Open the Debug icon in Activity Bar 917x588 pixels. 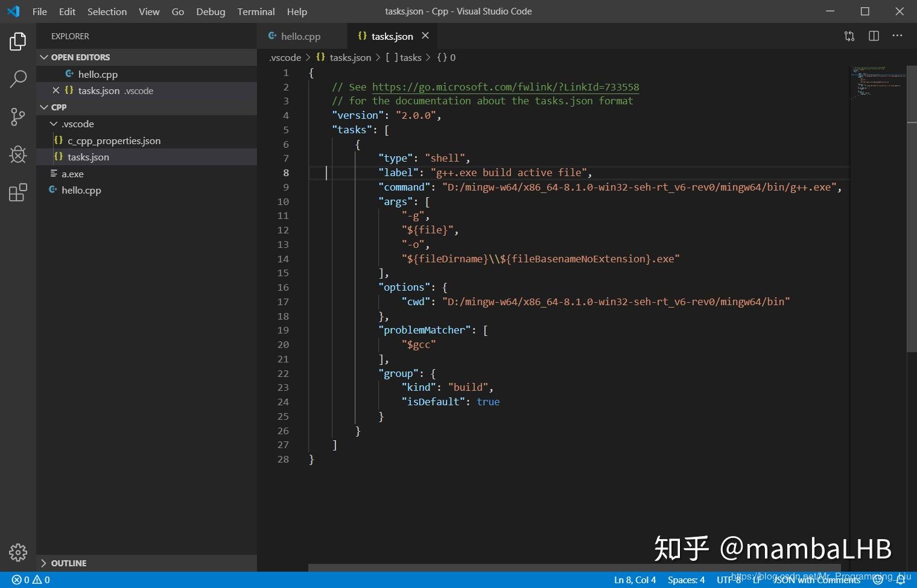[x=17, y=154]
